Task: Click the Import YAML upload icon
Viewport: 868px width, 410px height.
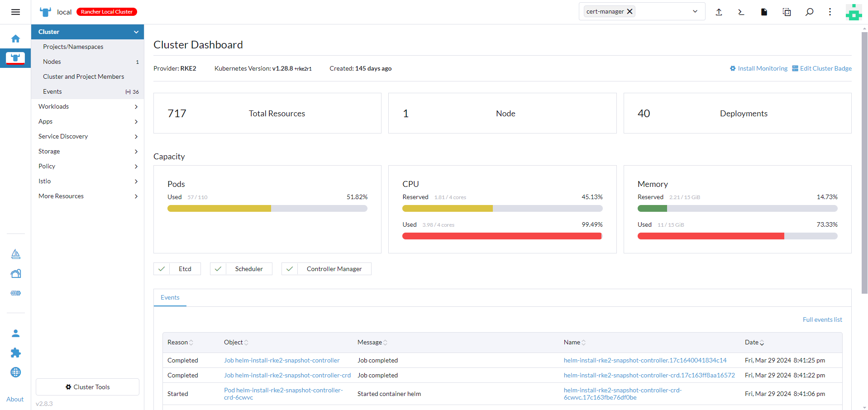Action: pyautogui.click(x=719, y=12)
